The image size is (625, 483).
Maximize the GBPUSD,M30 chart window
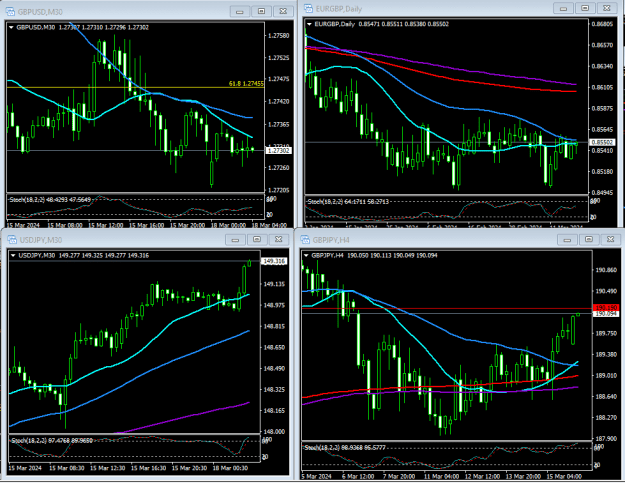[261, 12]
